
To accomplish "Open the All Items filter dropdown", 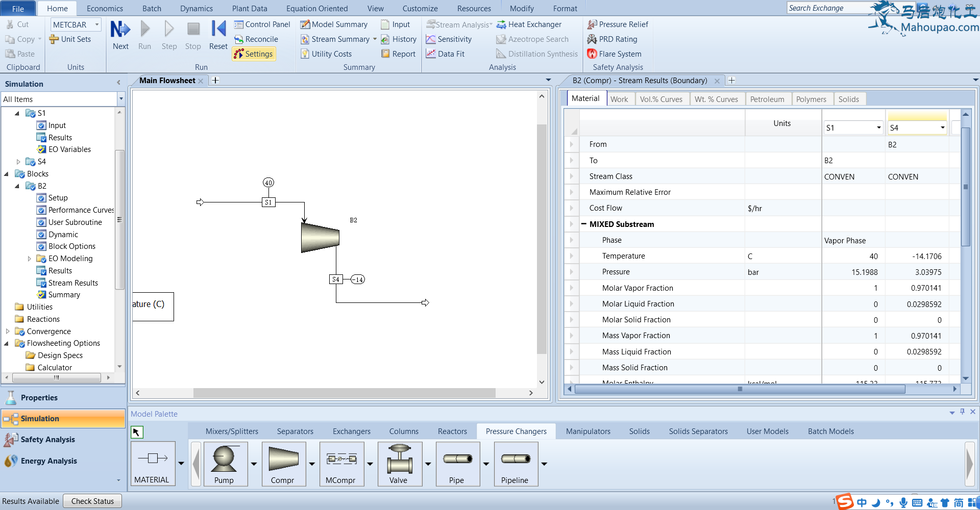I will click(x=121, y=99).
